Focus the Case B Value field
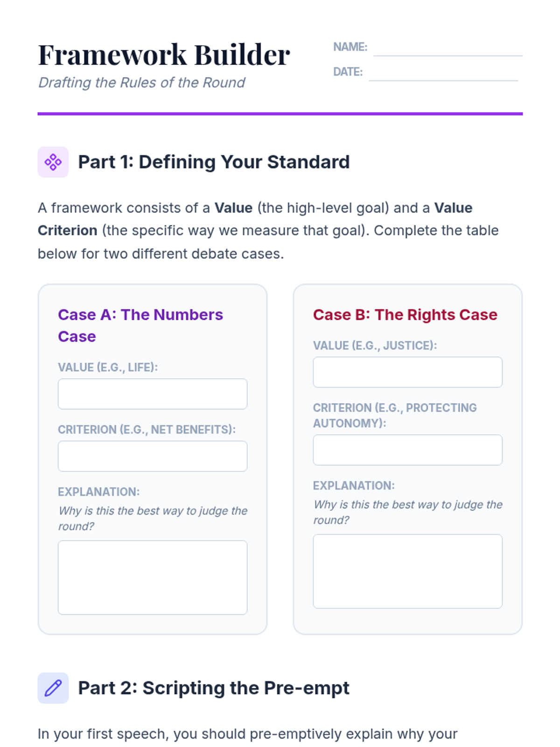The image size is (560, 747). point(407,372)
